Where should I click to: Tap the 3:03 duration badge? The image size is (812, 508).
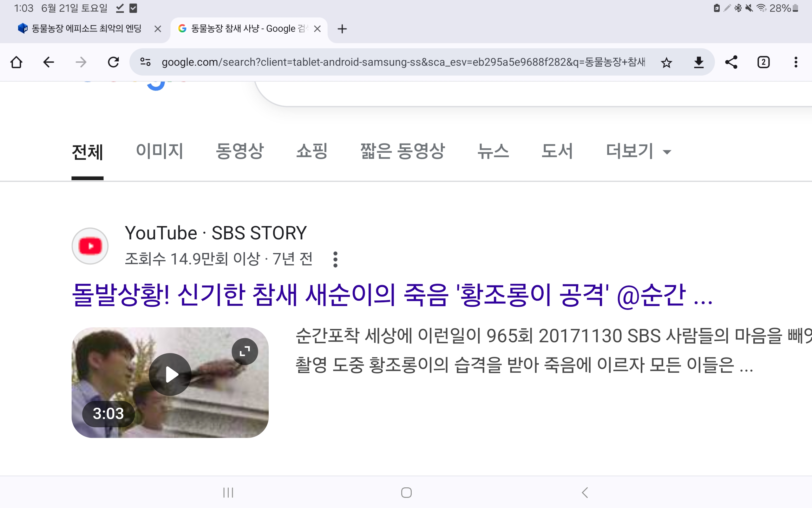(x=108, y=414)
